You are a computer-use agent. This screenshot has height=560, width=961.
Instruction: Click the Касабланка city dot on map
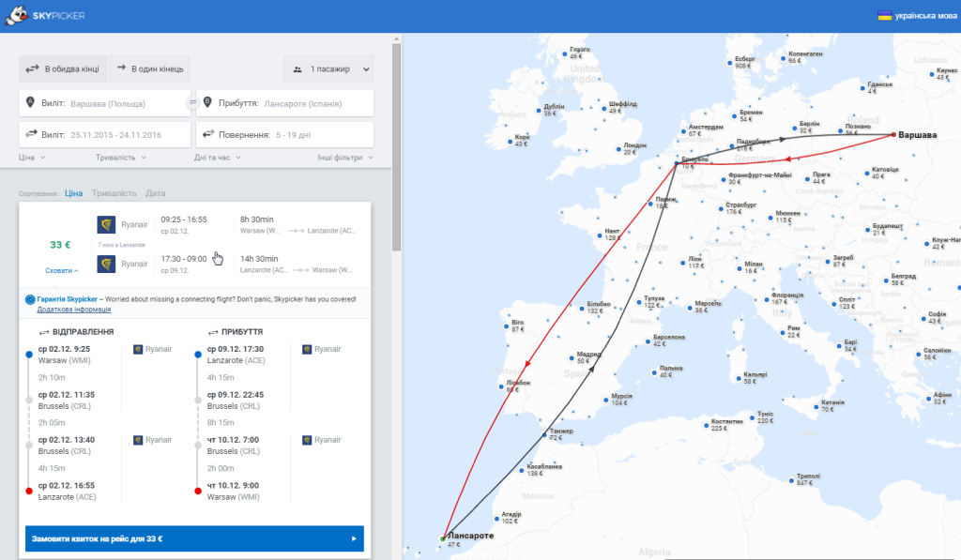[522, 471]
